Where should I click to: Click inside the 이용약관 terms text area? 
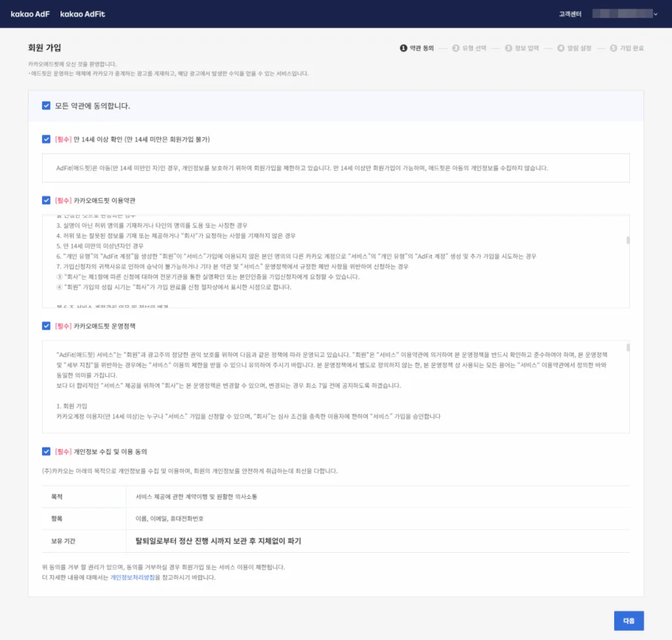point(328,263)
